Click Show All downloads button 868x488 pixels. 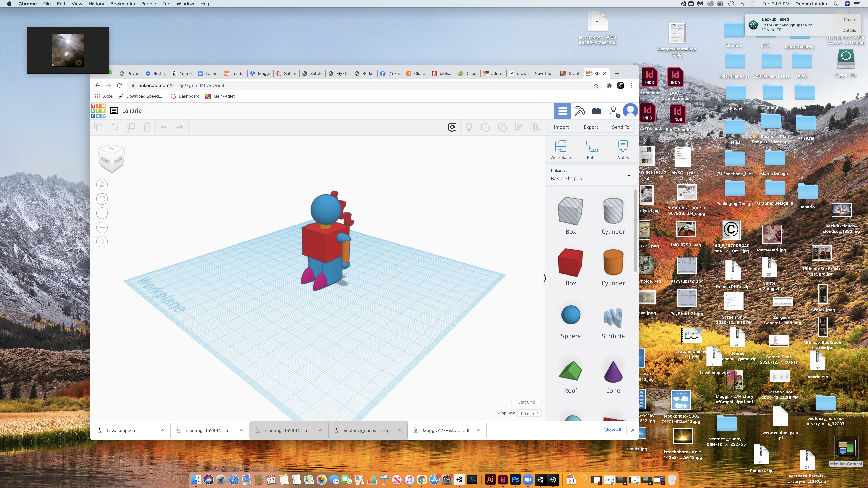[612, 430]
